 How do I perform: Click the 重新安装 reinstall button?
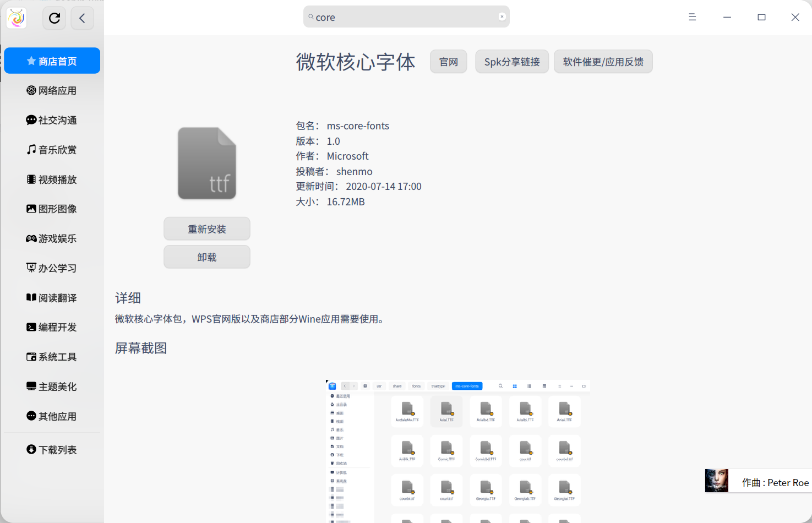[206, 228]
